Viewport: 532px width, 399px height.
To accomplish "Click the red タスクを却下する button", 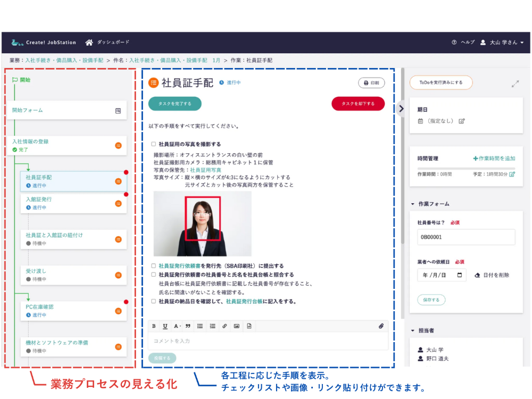I will point(358,104).
